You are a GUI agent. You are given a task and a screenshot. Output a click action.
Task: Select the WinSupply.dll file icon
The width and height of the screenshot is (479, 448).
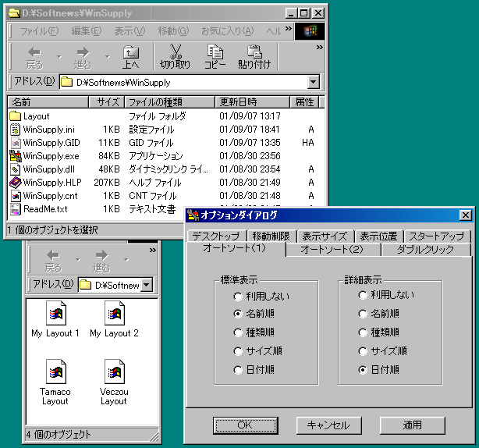coord(15,169)
